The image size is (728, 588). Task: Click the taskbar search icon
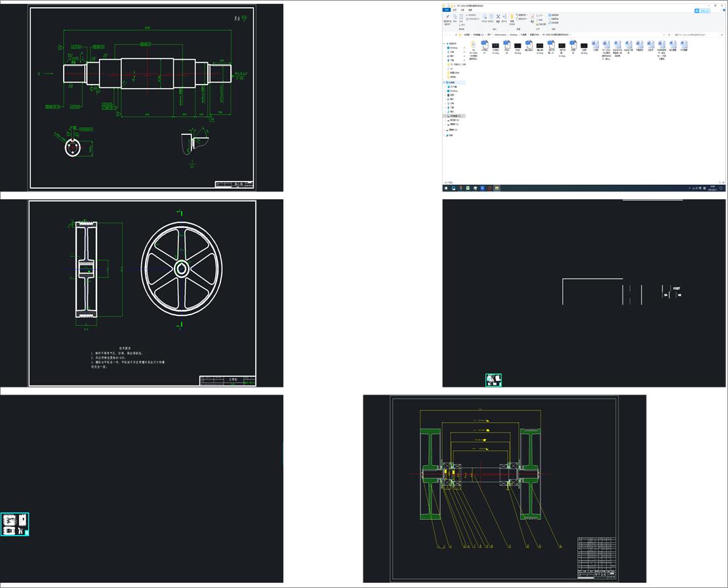pos(454,188)
